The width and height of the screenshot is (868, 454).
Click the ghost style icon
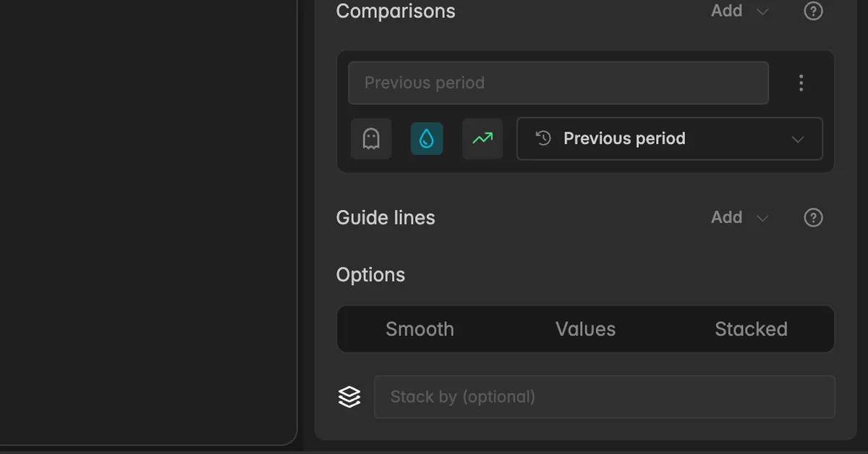coord(371,138)
